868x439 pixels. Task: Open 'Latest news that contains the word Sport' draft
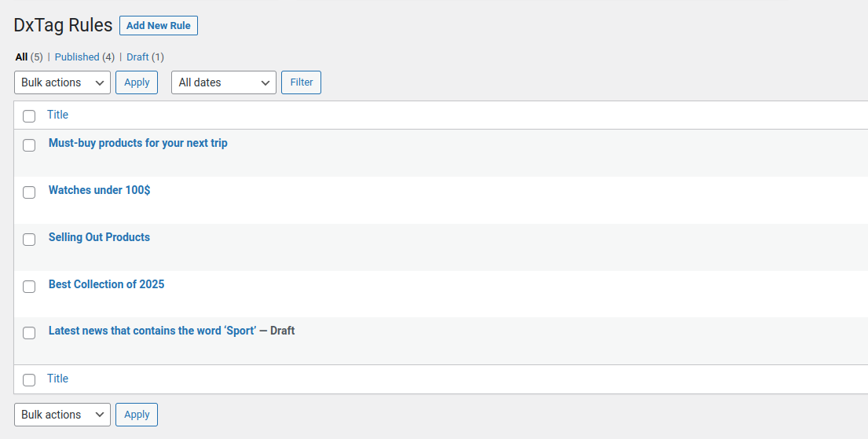[152, 331]
